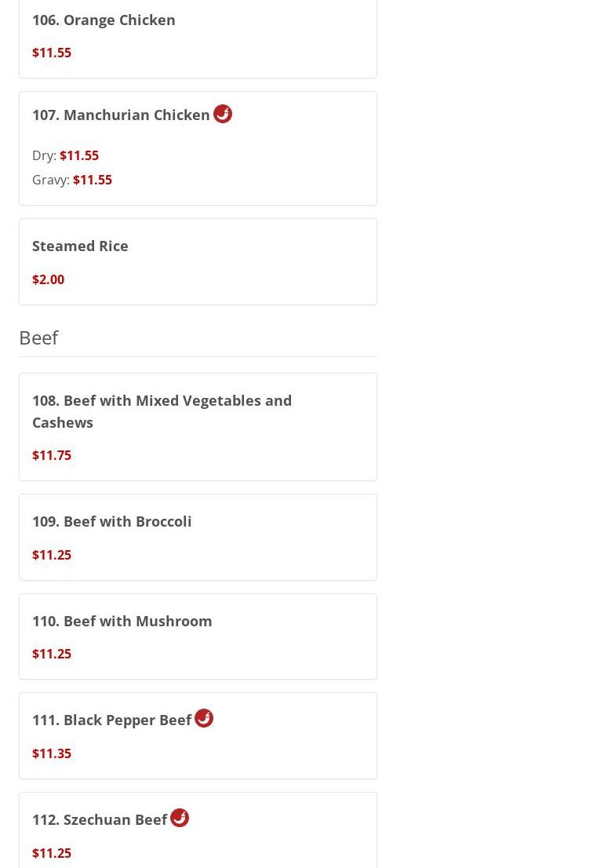Select Steamed Rice menu item
The width and height of the screenshot is (604, 868).
(x=80, y=246)
